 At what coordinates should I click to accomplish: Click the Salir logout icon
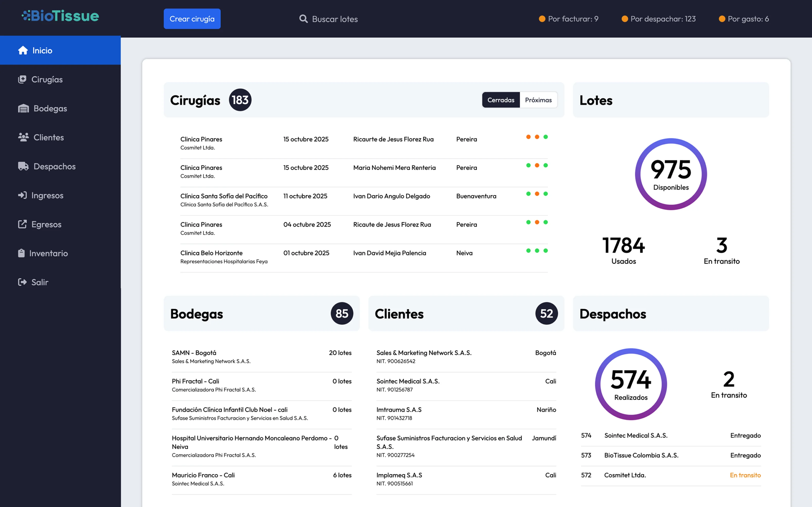pos(22,282)
